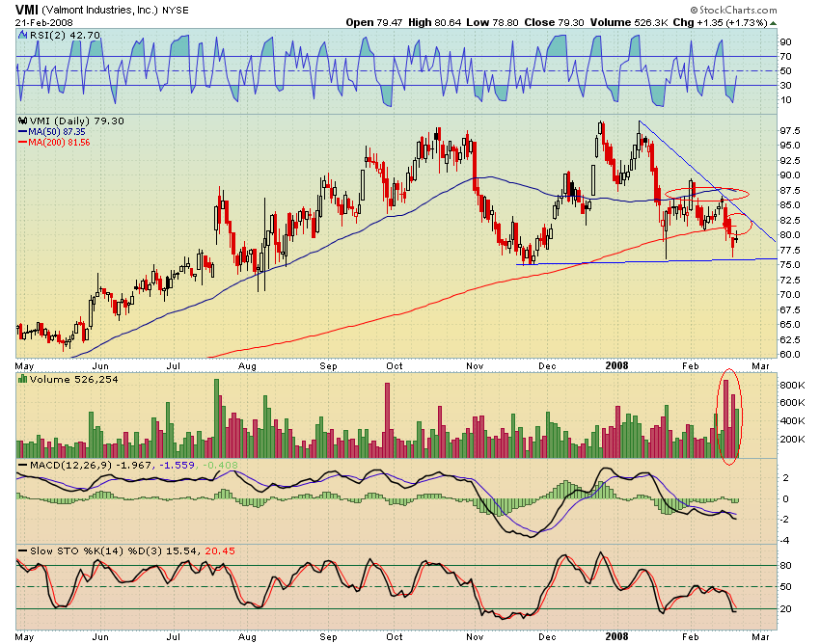
Task: Click the VMI (Daily) 79.30 legend label
Action: pyautogui.click(x=77, y=121)
